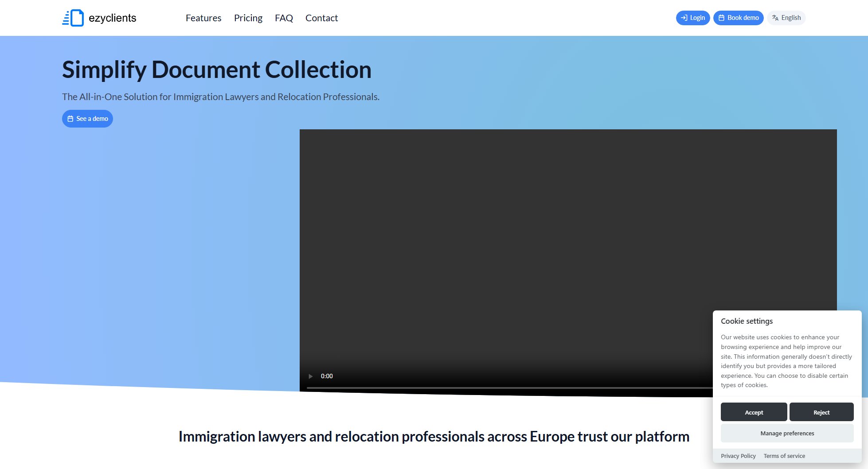Select the login arrow icon

pos(683,18)
